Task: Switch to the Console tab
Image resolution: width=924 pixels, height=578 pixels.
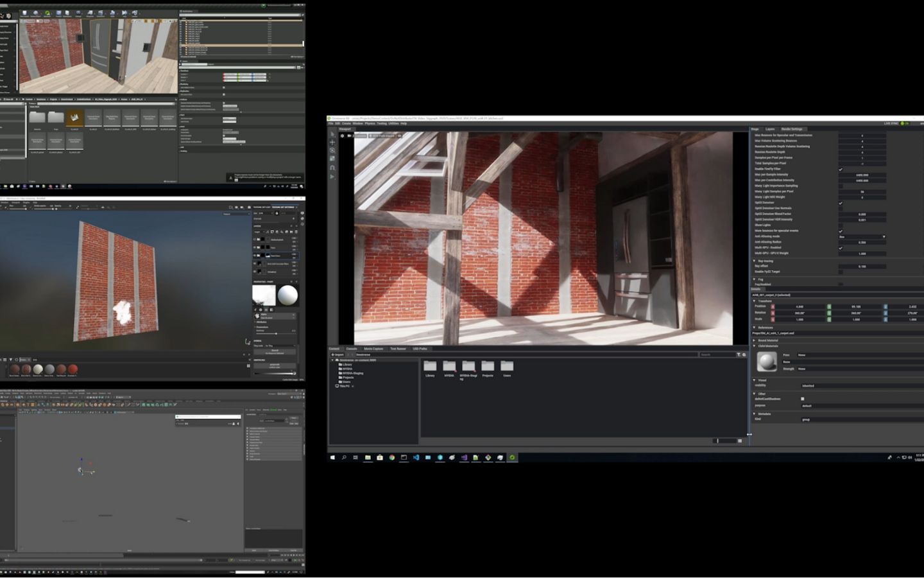Action: tap(352, 349)
